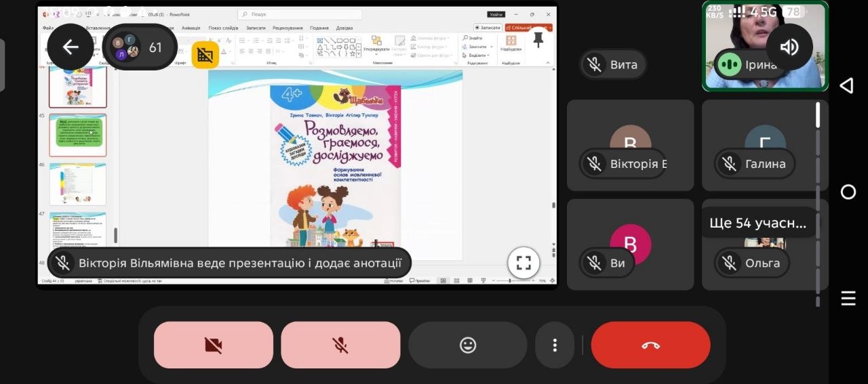The width and height of the screenshot is (868, 384).
Task: Click the PowerPoint Пошук search box
Action: (300, 14)
